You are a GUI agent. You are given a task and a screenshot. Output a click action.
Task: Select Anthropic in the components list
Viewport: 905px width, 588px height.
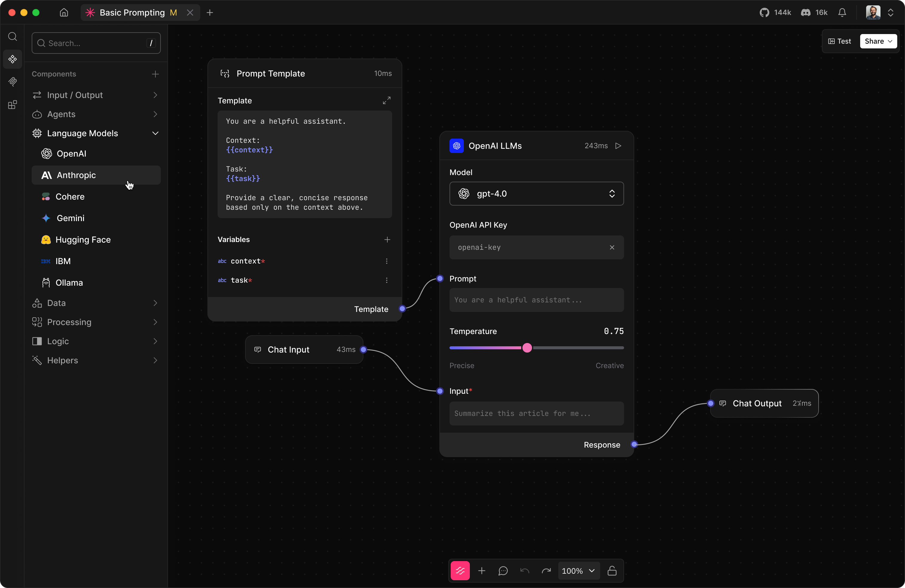pos(76,175)
